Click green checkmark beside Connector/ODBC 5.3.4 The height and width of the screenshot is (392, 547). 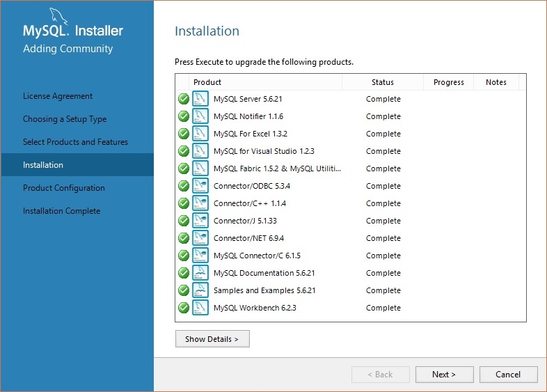(184, 186)
